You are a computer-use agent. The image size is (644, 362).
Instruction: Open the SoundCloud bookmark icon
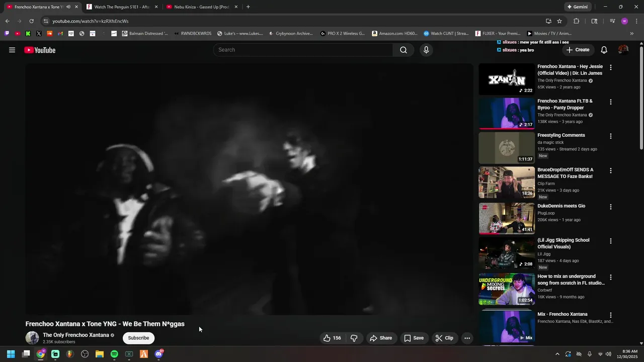click(x=50, y=34)
